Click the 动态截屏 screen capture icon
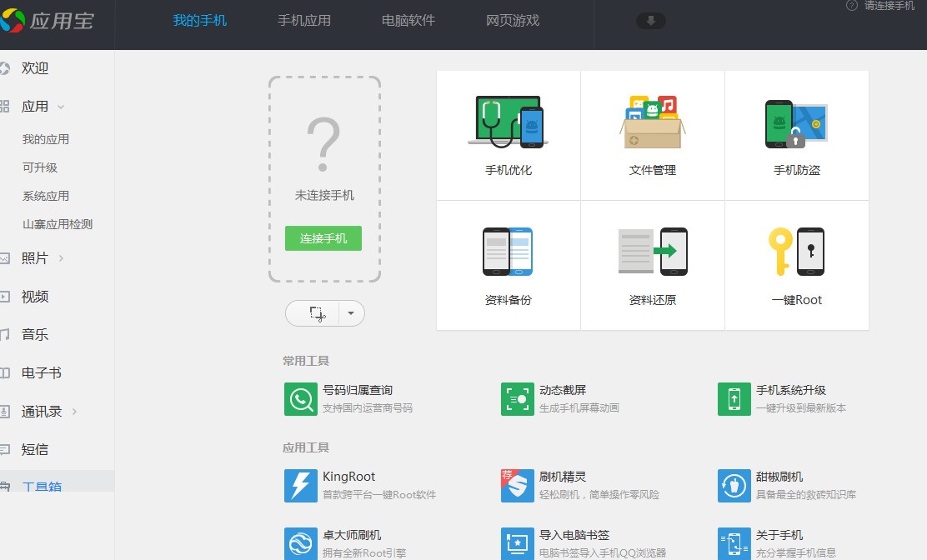Viewport: 927px width, 560px height. click(518, 399)
